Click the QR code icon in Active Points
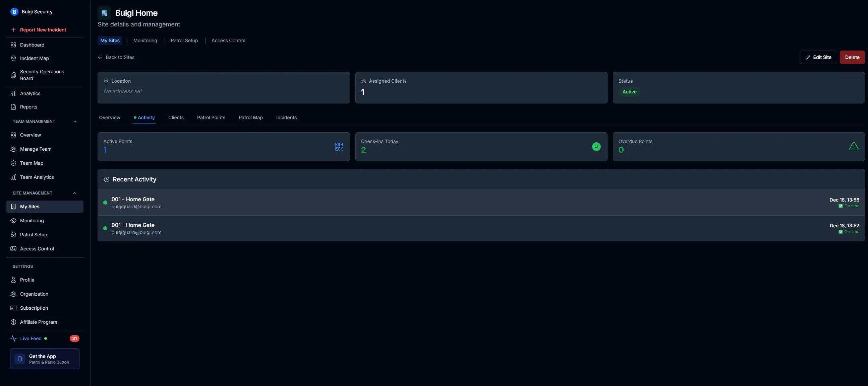Viewport: 868px width, 386px height. 339,146
